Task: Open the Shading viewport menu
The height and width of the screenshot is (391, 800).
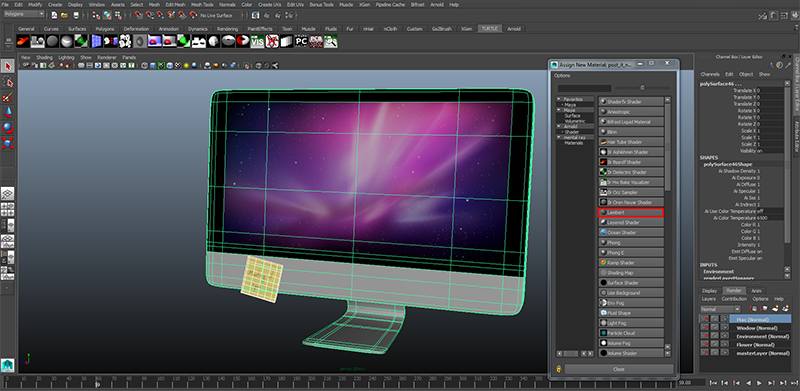Action: tap(44, 58)
